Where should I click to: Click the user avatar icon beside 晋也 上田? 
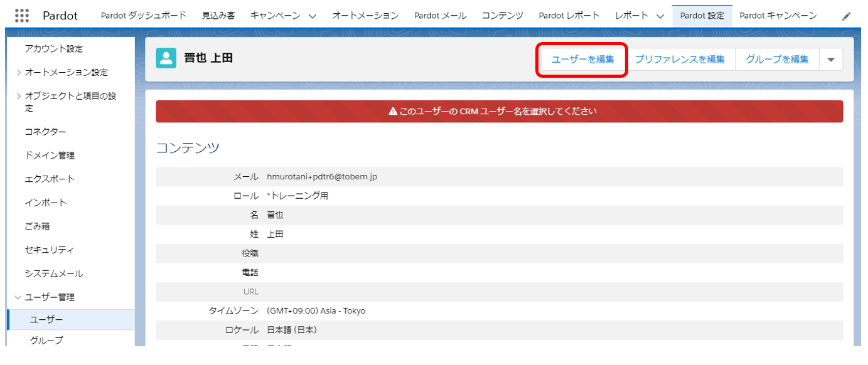click(x=166, y=58)
